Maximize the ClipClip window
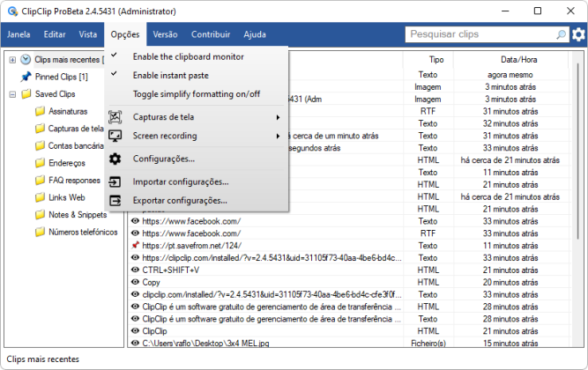The width and height of the screenshot is (588, 370). coord(538,11)
